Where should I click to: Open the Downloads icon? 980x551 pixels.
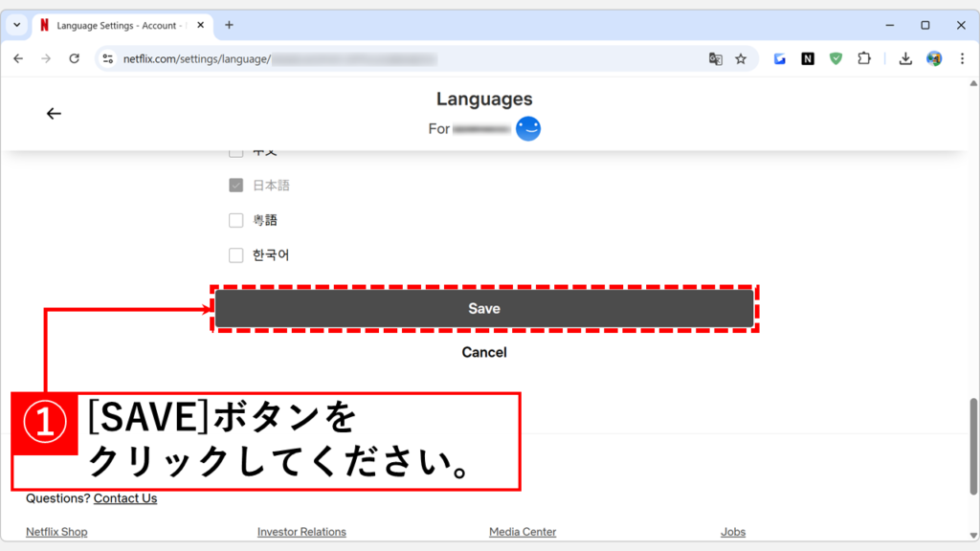[x=905, y=58]
